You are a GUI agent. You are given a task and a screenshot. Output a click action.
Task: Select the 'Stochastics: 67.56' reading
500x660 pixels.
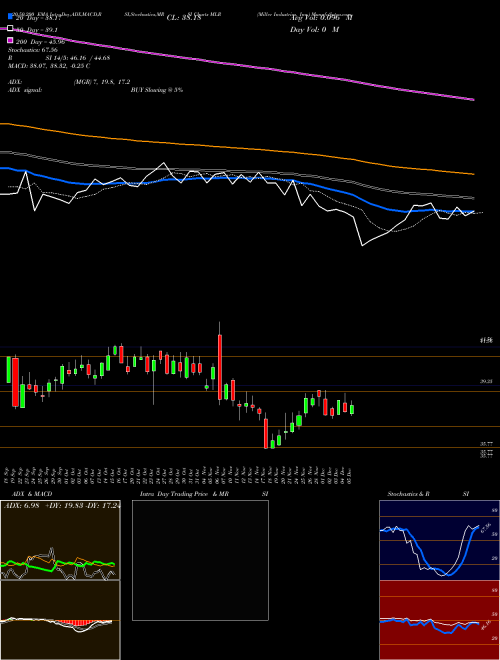pyautogui.click(x=33, y=50)
